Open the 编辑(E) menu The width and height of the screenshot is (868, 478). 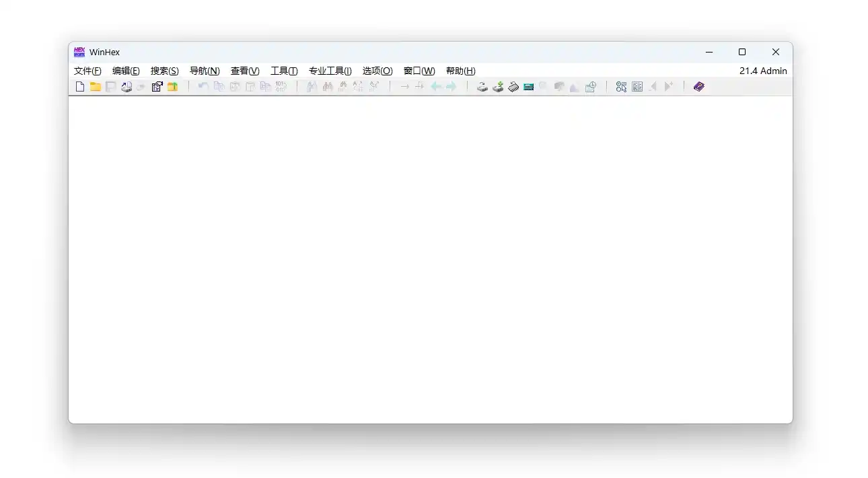[x=126, y=71]
